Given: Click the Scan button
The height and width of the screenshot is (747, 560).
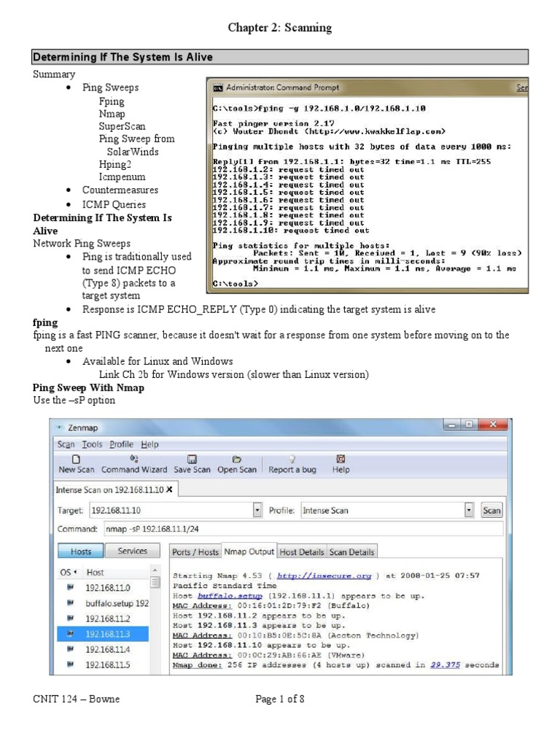Looking at the screenshot, I should (492, 511).
